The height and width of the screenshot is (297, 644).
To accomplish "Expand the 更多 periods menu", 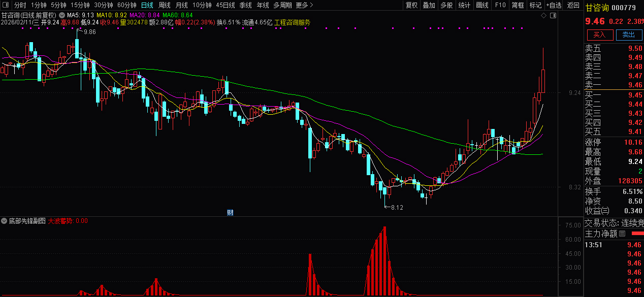I will tap(304, 5).
